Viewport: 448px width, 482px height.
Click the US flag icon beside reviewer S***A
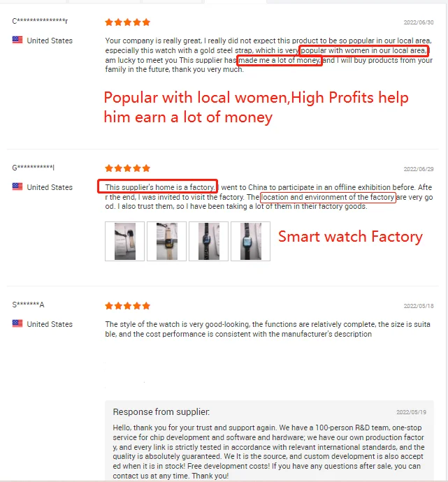(17, 323)
